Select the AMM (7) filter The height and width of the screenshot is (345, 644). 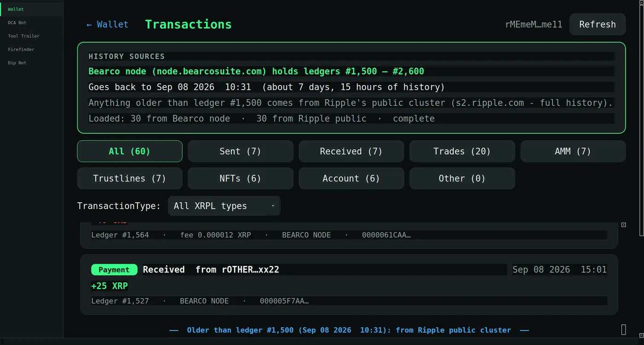[x=573, y=151]
